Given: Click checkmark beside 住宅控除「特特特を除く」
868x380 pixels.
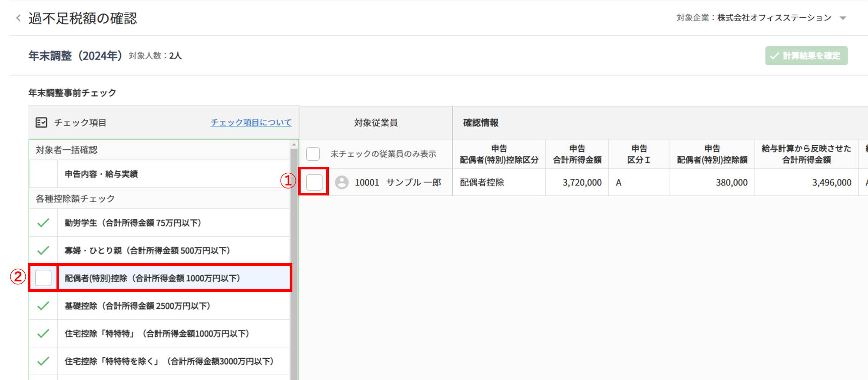Looking at the screenshot, I should click(x=43, y=361).
